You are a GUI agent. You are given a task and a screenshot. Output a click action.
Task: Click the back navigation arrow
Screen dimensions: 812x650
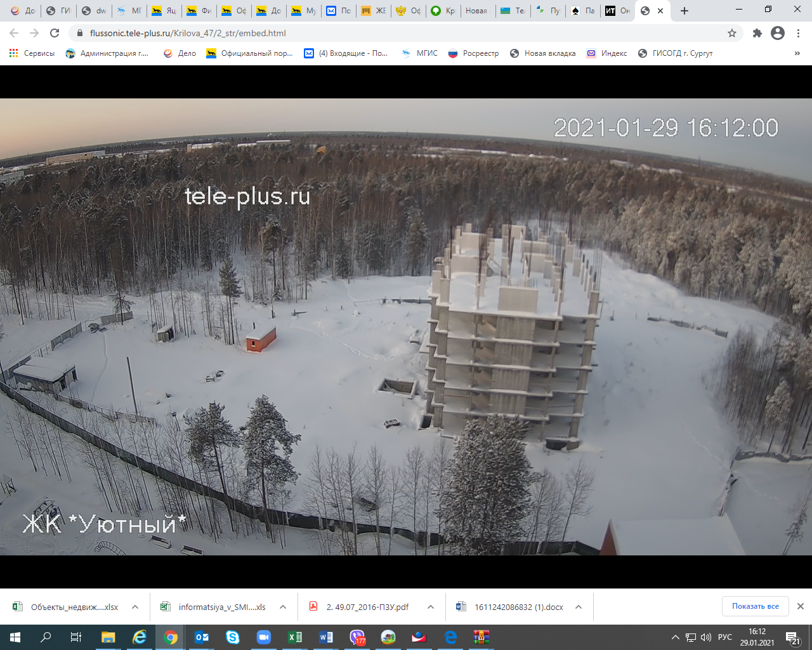[x=14, y=33]
